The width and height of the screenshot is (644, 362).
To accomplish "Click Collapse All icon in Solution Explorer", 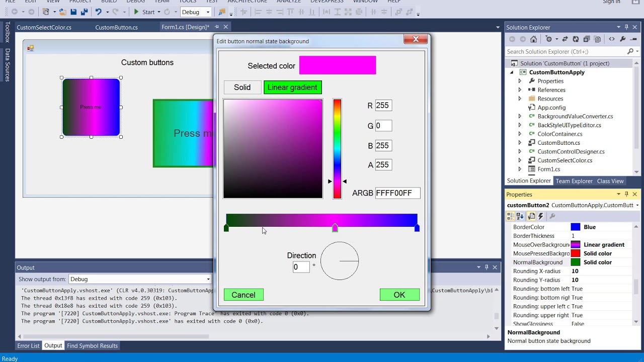I will [587, 39].
